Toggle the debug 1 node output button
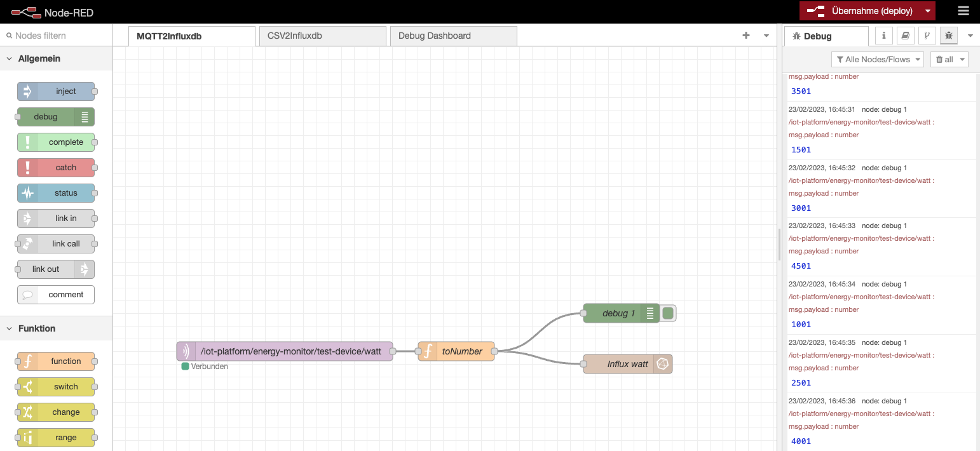 (667, 313)
